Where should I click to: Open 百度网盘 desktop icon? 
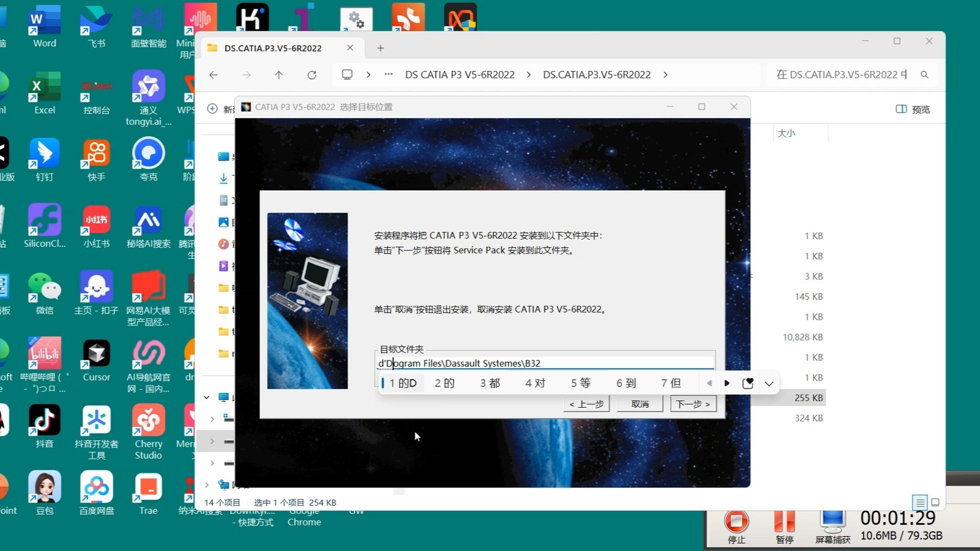click(x=96, y=493)
